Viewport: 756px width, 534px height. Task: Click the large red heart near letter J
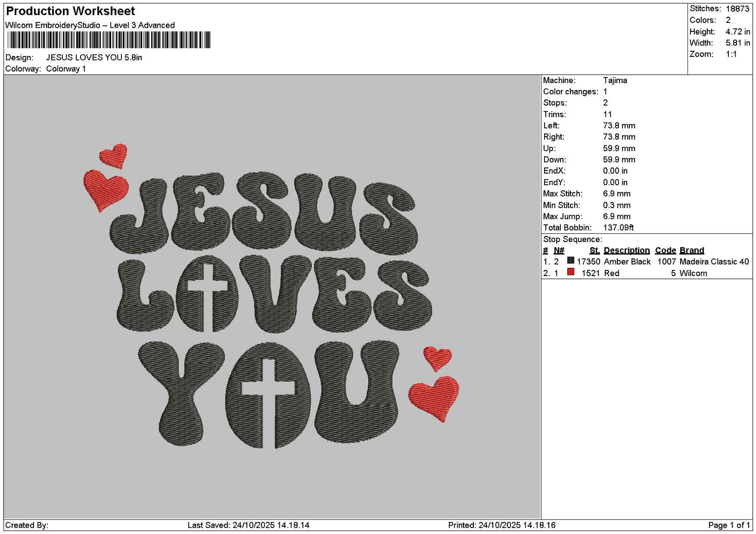(106, 190)
